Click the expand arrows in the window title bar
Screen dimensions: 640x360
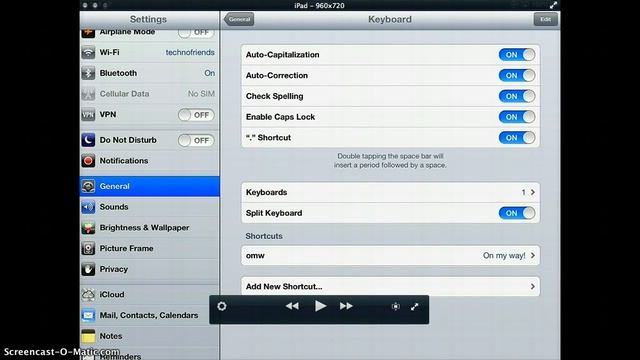[553, 5]
